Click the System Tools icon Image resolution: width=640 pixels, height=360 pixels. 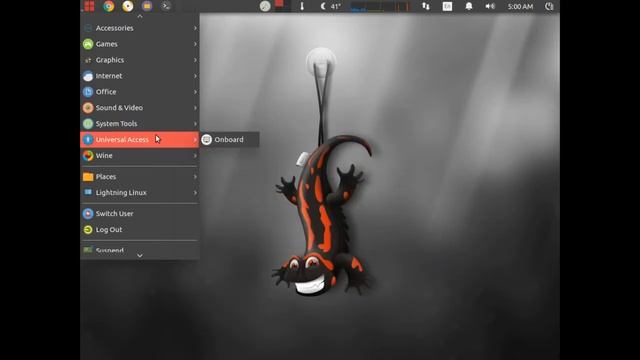tap(88, 124)
